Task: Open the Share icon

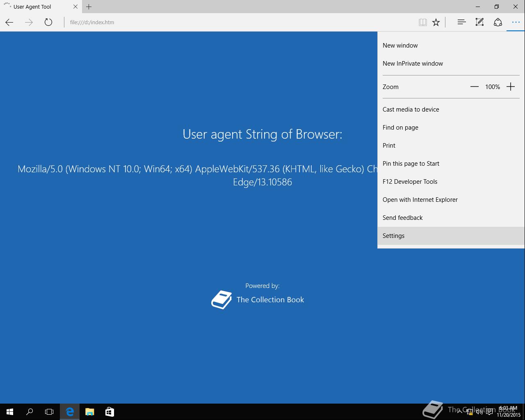Action: click(x=498, y=22)
